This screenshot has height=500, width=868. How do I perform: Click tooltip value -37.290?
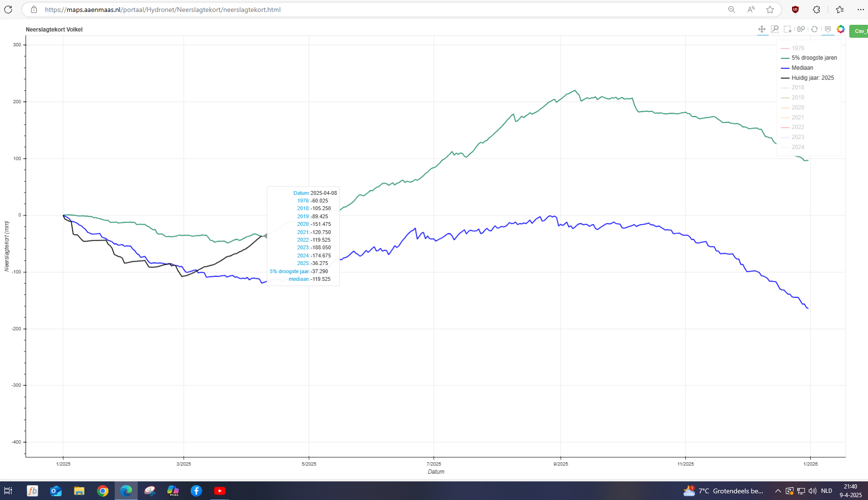click(319, 271)
